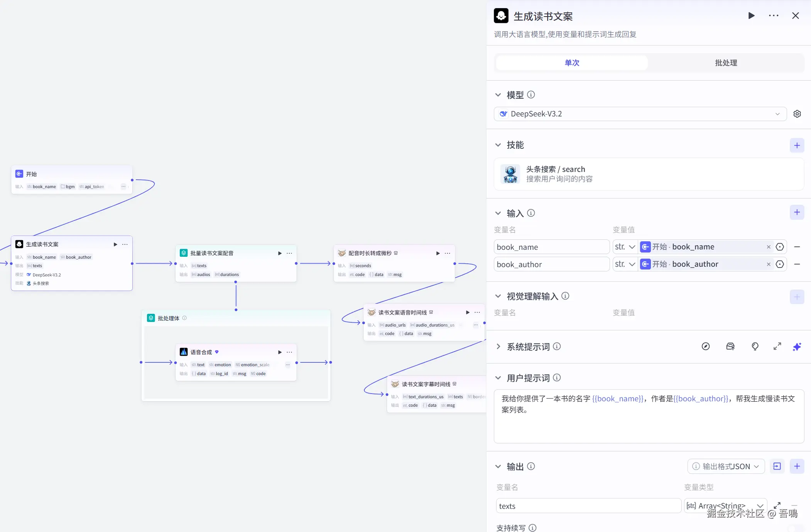Switch to the 批处理 tab
811x532 pixels.
pos(726,63)
